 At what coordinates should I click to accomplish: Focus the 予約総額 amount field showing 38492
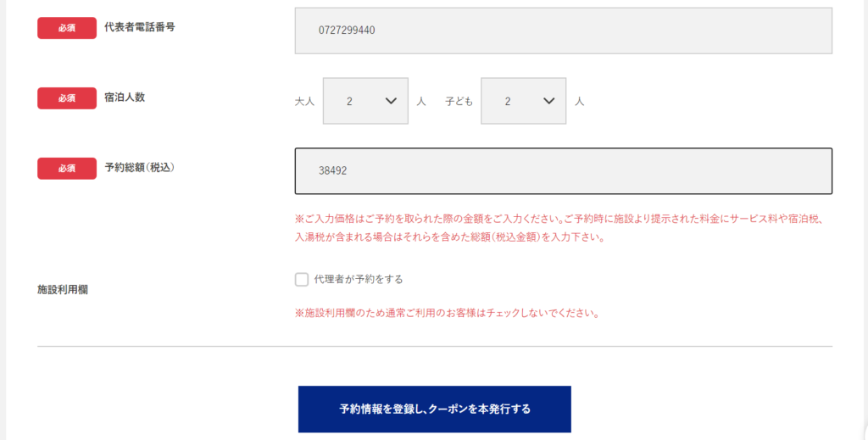tap(563, 171)
